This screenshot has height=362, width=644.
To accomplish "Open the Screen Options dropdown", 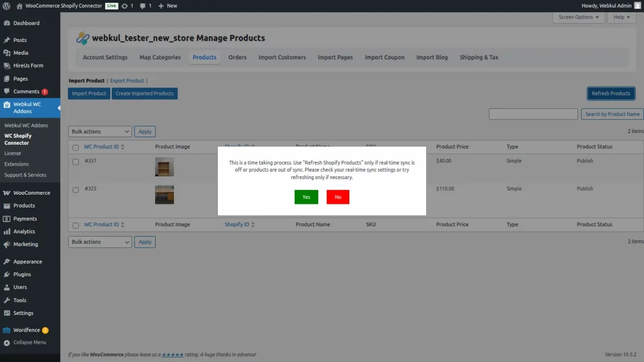I will click(579, 17).
